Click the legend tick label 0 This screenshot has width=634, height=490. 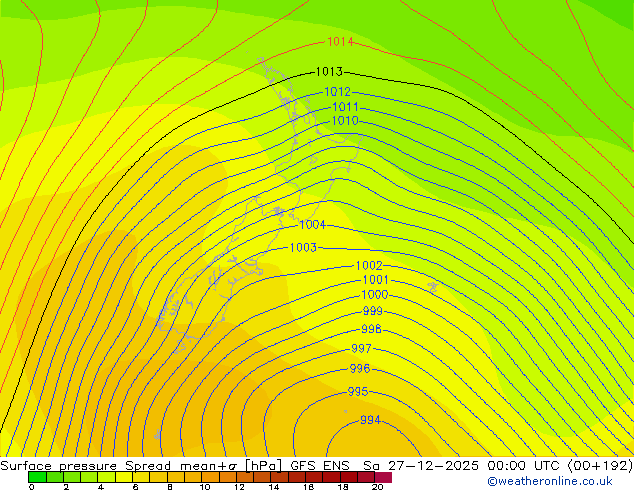[32, 487]
